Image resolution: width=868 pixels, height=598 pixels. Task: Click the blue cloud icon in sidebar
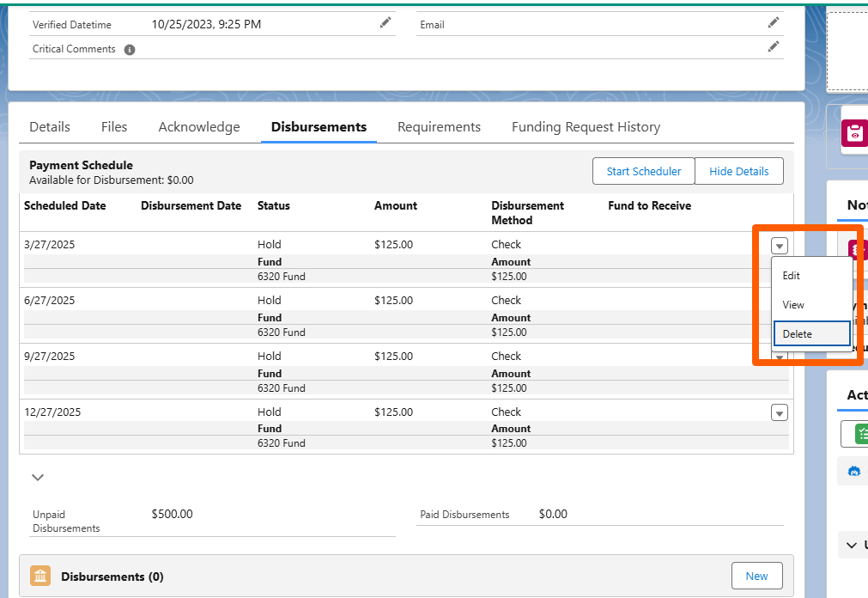tap(854, 471)
